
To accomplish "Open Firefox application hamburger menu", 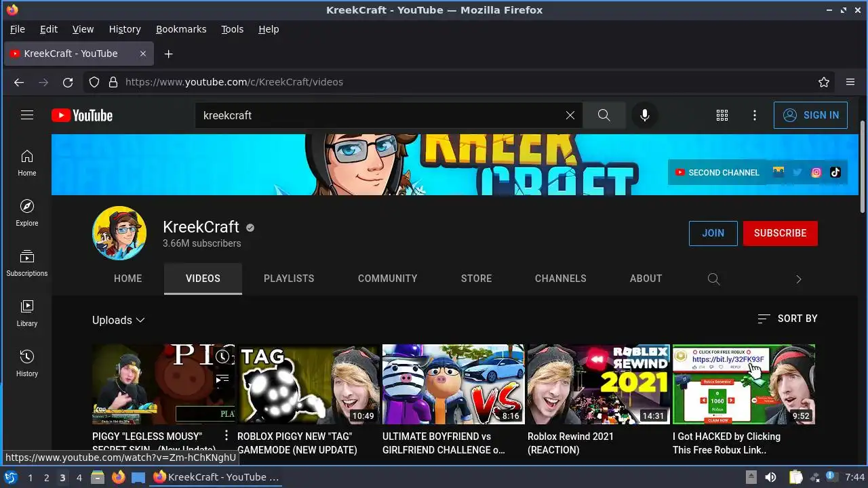I will click(850, 82).
